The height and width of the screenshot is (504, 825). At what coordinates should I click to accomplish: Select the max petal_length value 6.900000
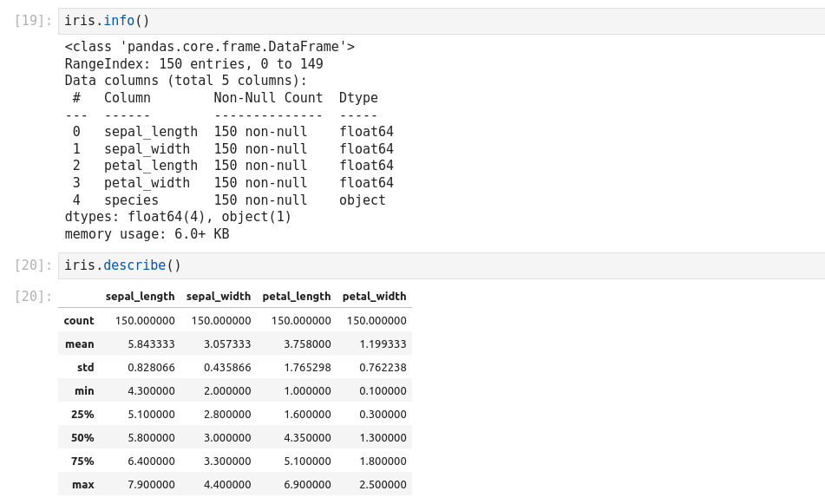[x=307, y=485]
